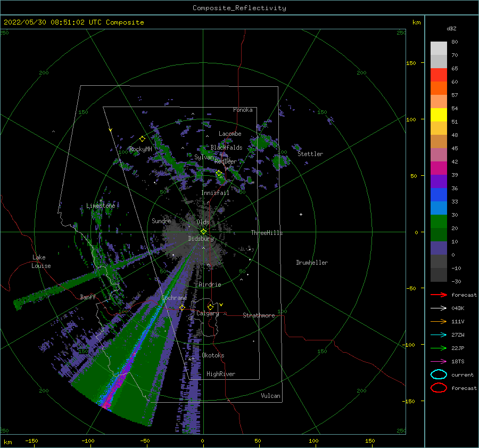Click the dBZ legend heading
The image size is (479, 448).
coord(451,29)
